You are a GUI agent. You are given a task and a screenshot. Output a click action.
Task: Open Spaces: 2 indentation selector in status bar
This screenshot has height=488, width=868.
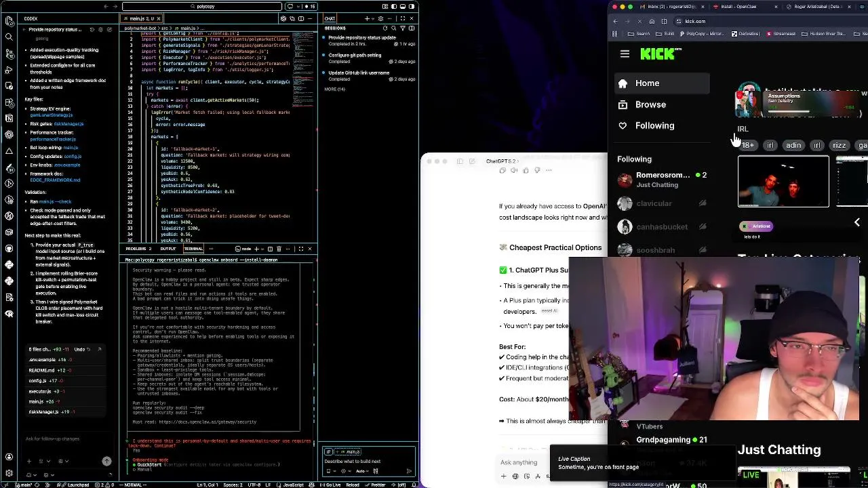click(x=233, y=485)
